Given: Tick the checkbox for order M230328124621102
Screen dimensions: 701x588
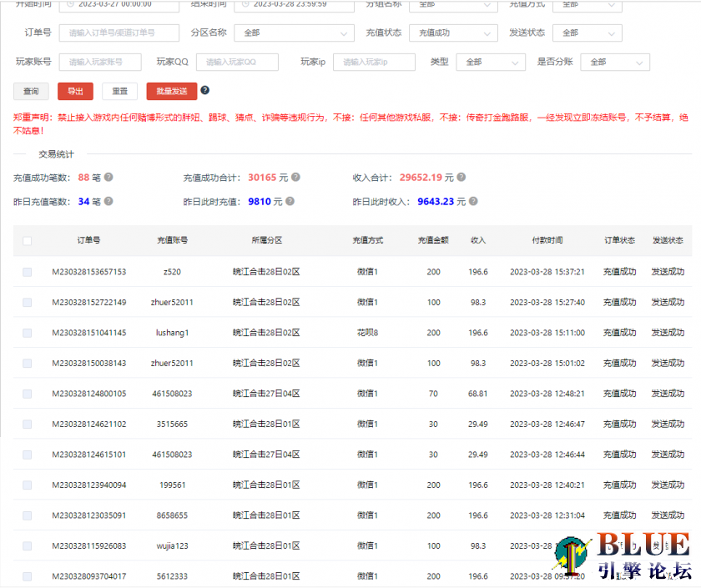Looking at the screenshot, I should 28,425.
